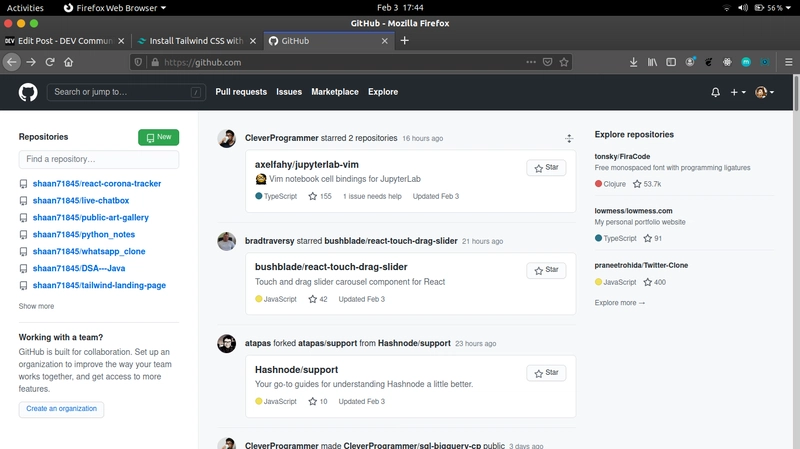800x449 pixels.
Task: Open the plus create-new dropdown
Action: (x=738, y=92)
